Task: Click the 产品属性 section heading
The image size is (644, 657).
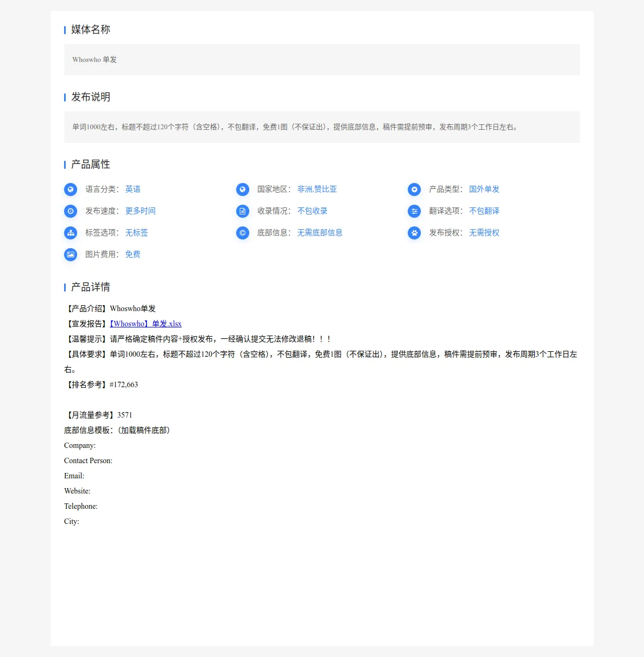Action: pyautogui.click(x=91, y=164)
